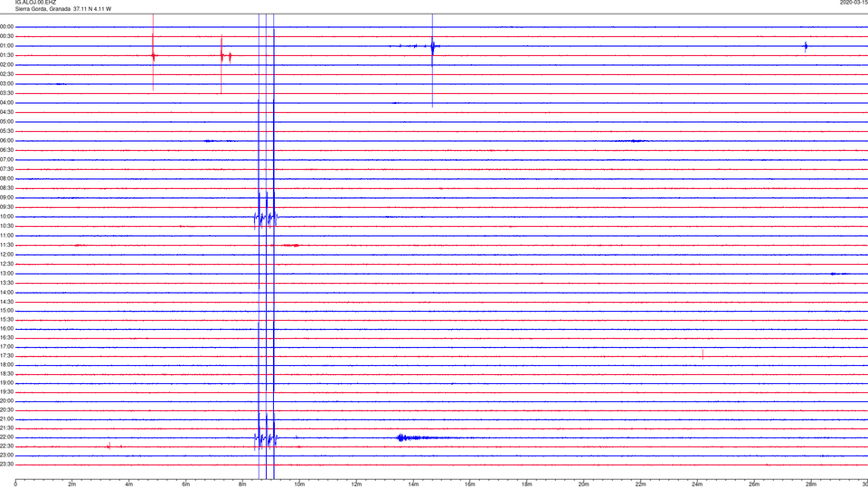Select the 14:30 time row label
Viewport: 868px width, 488px height.
(x=7, y=302)
